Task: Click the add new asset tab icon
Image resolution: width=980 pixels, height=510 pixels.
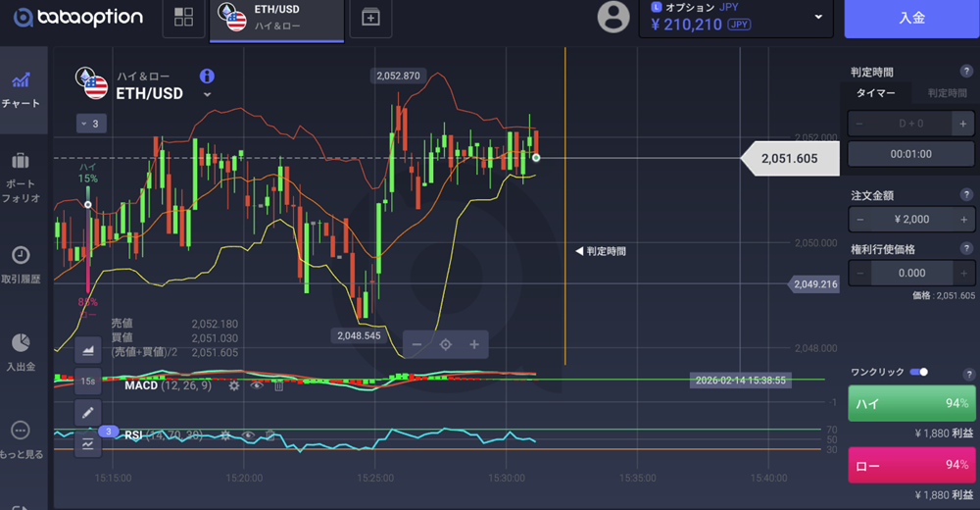Action: click(x=370, y=17)
